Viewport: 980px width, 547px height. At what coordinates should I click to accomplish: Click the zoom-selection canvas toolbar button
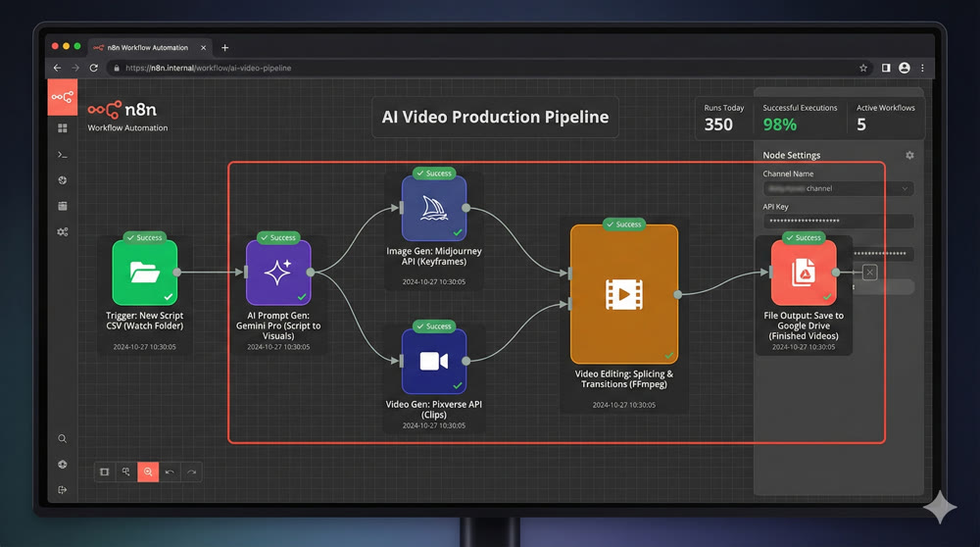(126, 472)
